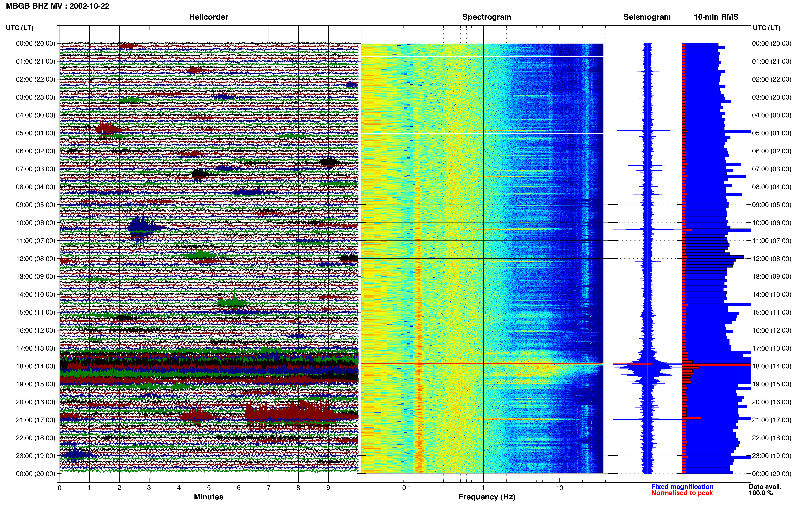Click the right "07:00 (03:00)" time label

click(x=772, y=169)
